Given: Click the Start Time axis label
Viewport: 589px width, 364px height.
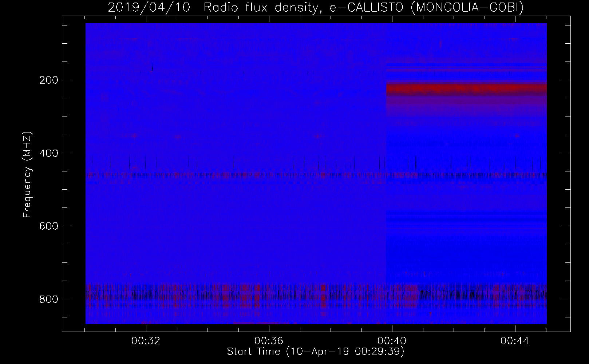Looking at the screenshot, I should tap(316, 352).
